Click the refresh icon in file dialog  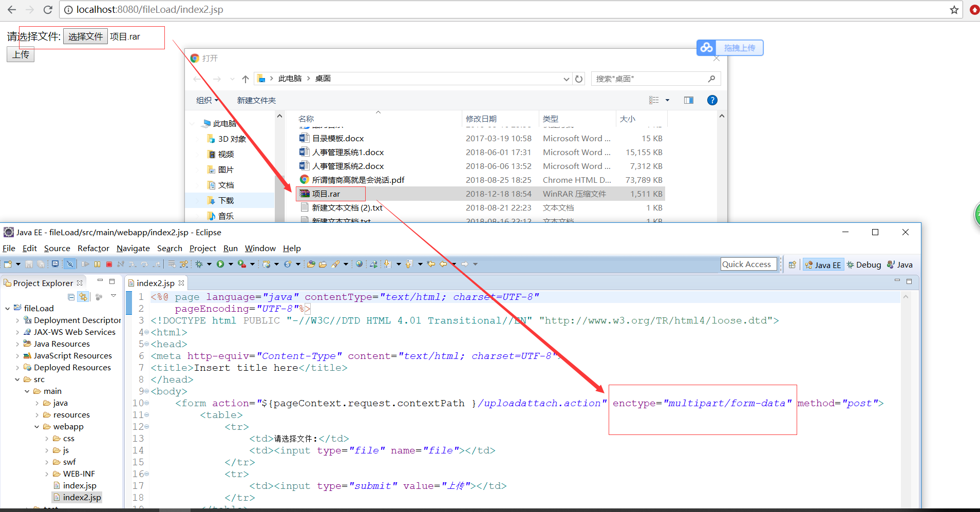pos(579,79)
